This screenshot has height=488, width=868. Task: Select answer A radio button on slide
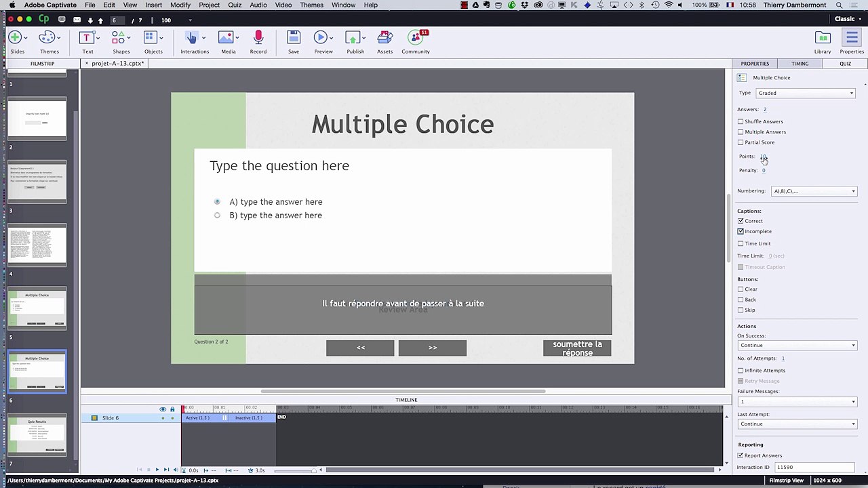217,202
